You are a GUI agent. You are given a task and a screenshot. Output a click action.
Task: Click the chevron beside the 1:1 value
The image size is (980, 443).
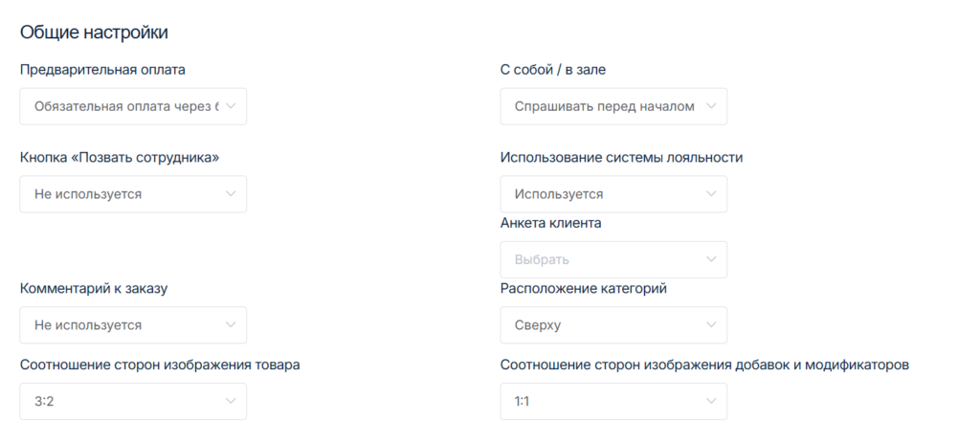coord(710,401)
